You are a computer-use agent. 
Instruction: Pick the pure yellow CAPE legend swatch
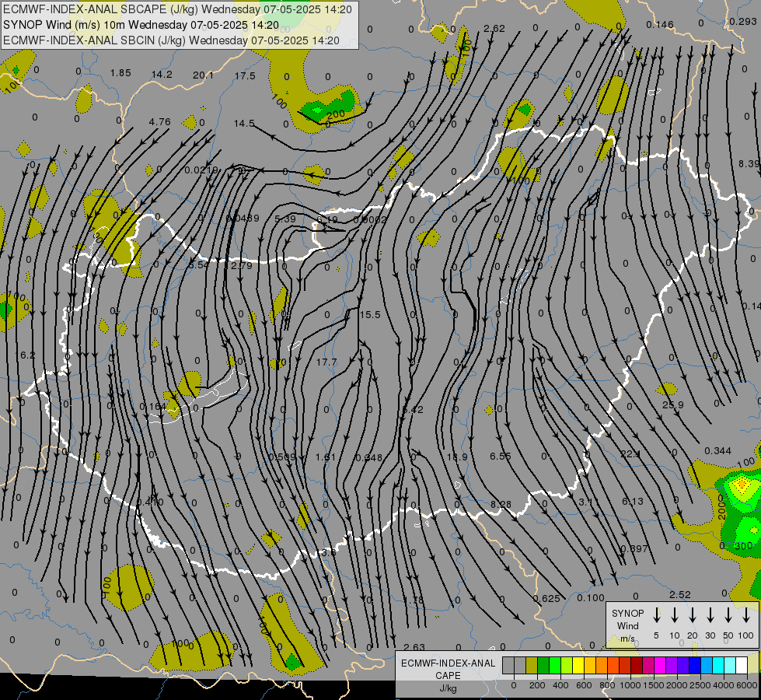tap(578, 665)
